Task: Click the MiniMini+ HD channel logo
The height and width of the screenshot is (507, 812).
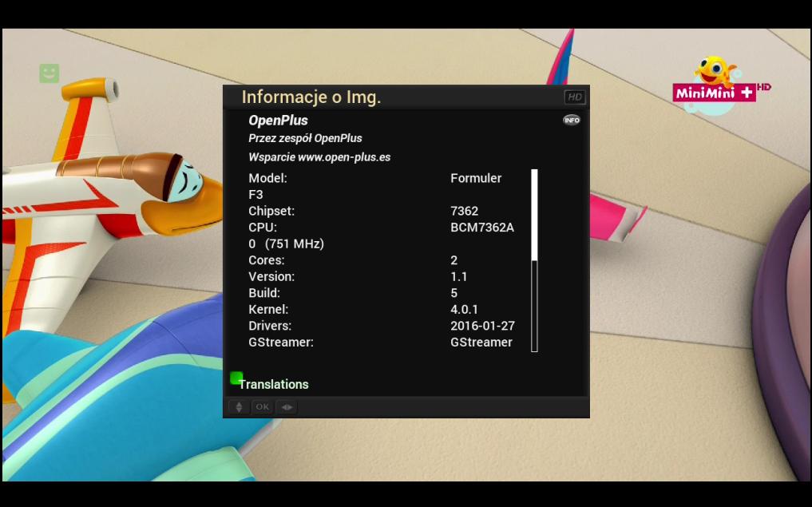Action: pos(721,85)
